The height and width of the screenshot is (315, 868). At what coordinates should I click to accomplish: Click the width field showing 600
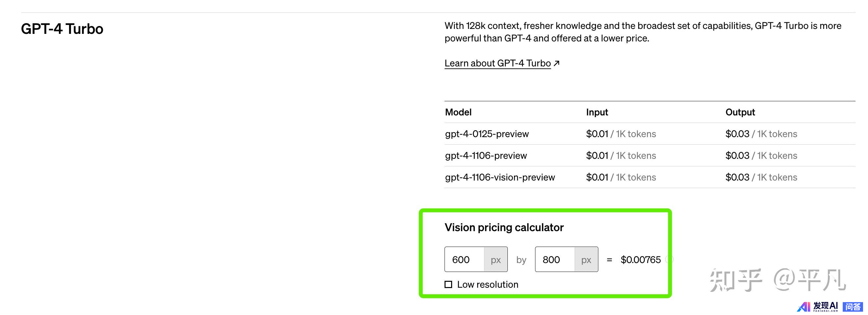tap(464, 259)
